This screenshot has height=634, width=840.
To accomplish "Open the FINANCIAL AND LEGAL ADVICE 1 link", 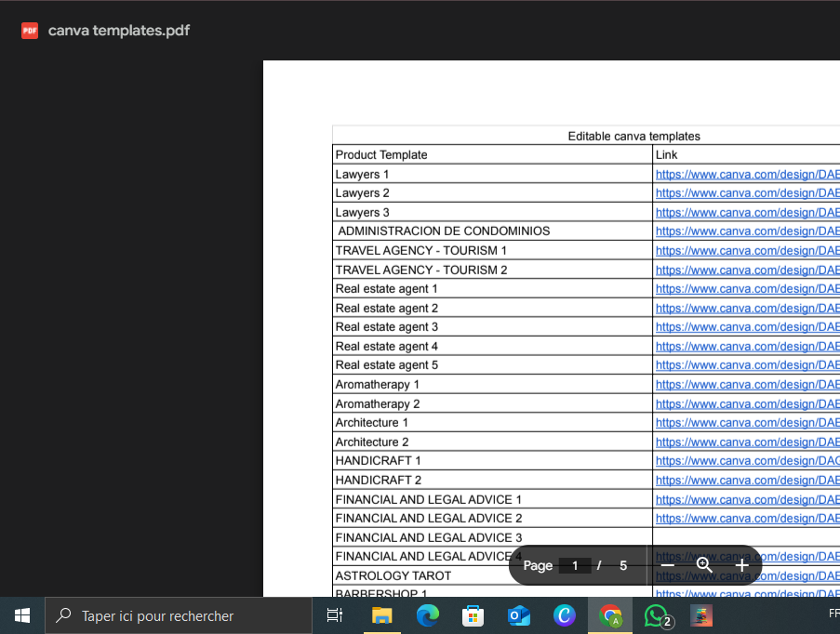I will 748,499.
